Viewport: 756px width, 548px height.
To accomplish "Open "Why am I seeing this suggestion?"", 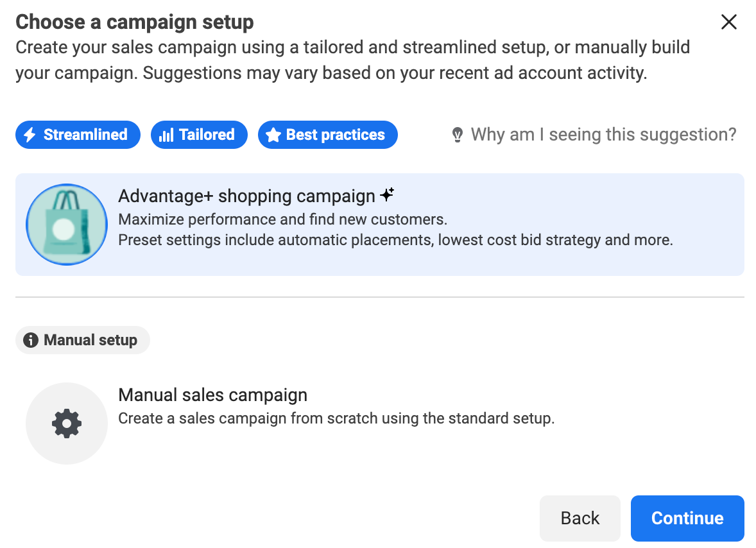I will (603, 135).
